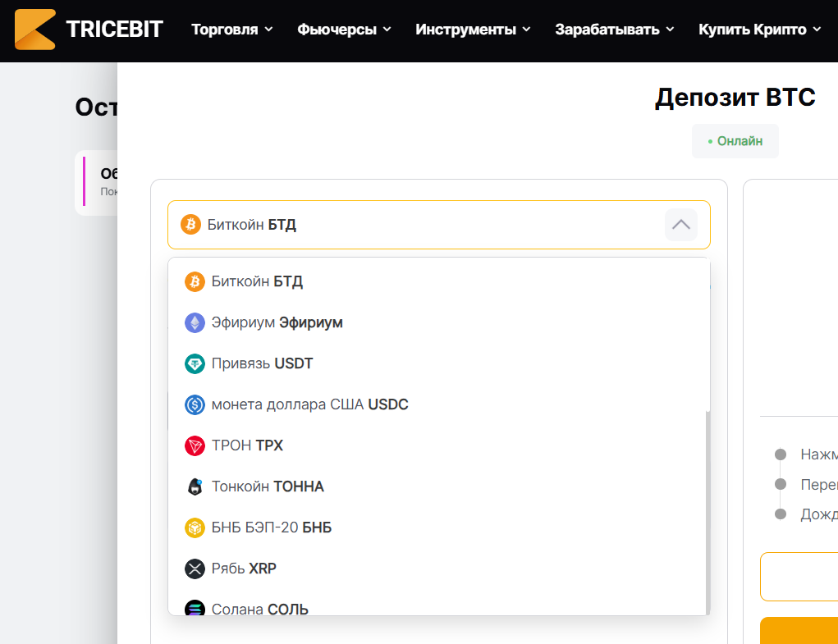Click the Tricebit orange logo icon
838x644 pixels.
pos(34,30)
